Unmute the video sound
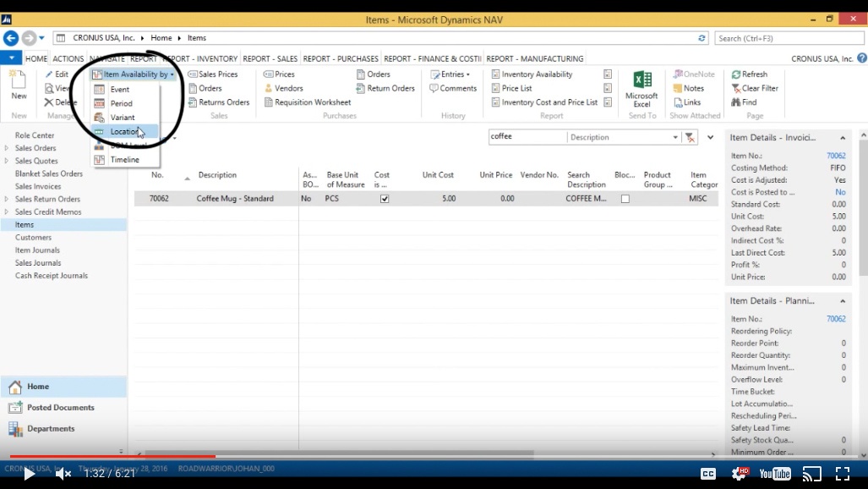The width and height of the screenshot is (868, 489). tap(63, 474)
